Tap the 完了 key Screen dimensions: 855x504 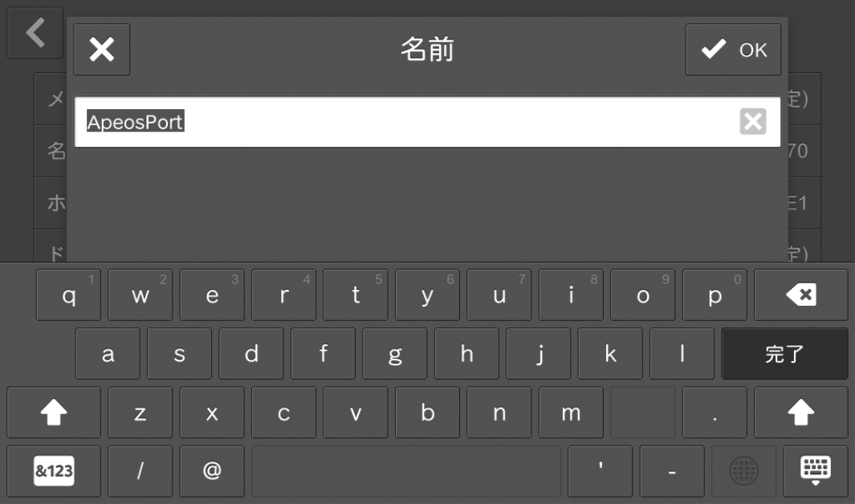pos(784,354)
